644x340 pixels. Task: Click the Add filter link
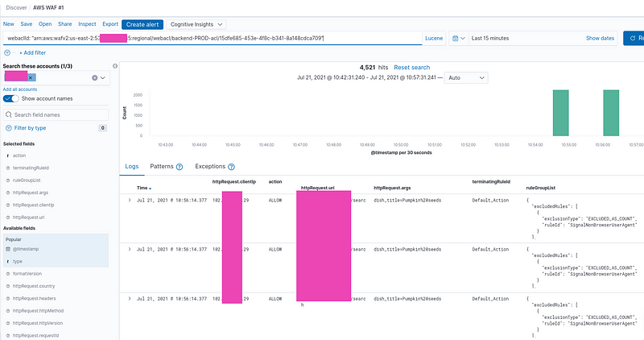tap(32, 52)
